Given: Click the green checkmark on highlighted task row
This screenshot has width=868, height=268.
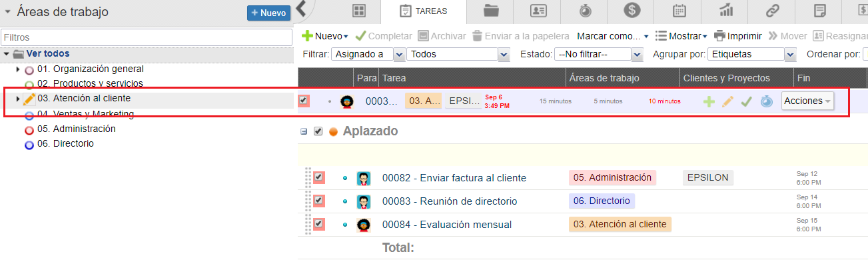Looking at the screenshot, I should point(747,101).
